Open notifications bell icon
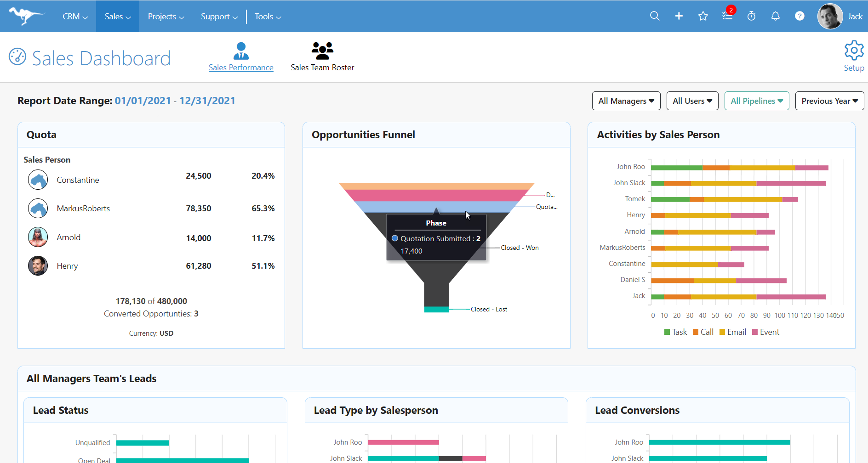Viewport: 868px width, 463px height. coord(776,16)
